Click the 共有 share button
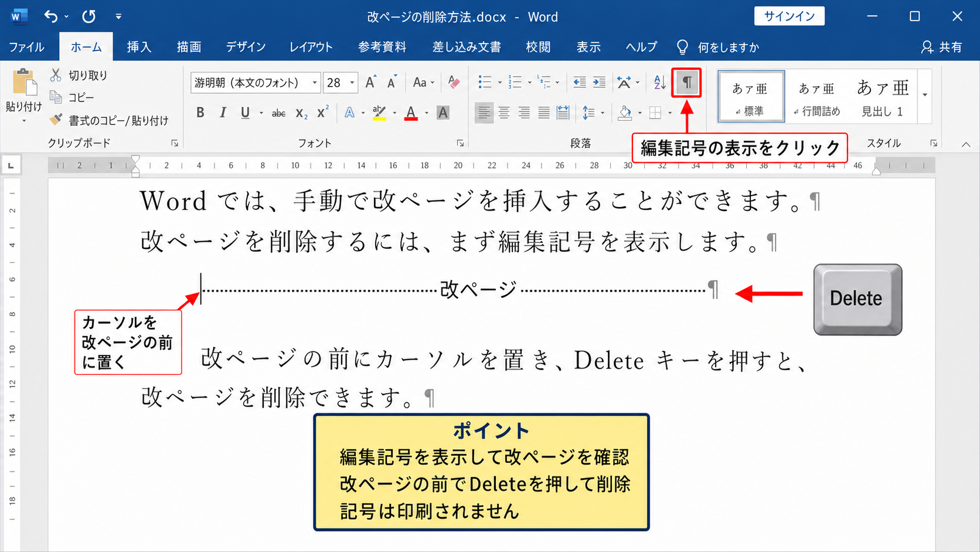This screenshot has height=552, width=980. point(941,47)
